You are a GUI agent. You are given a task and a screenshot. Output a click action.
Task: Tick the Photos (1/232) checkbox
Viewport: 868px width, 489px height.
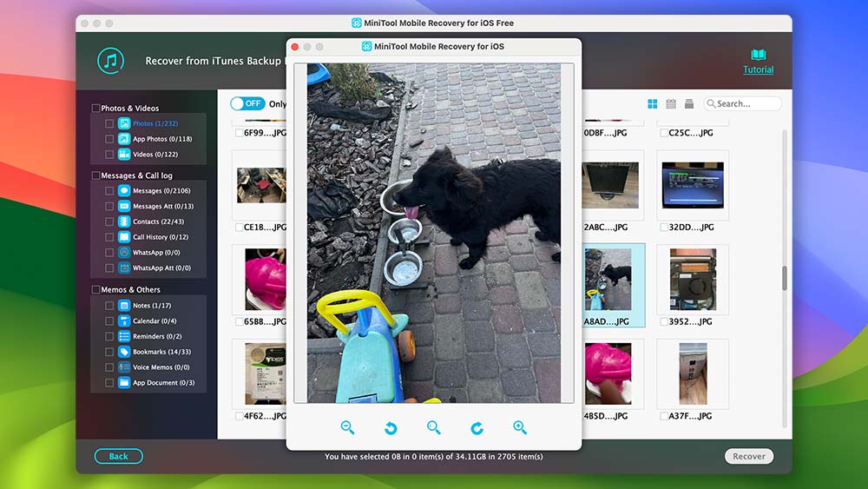click(109, 123)
